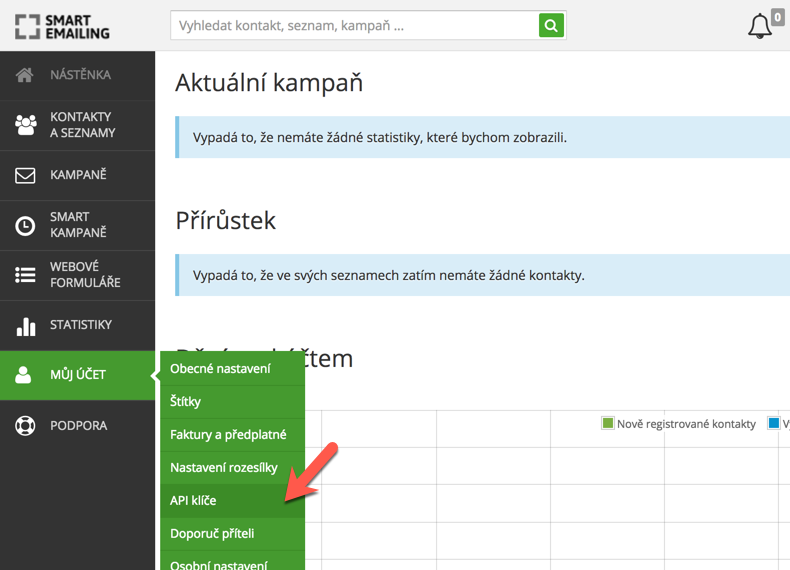Click the Webové formuláře list icon
This screenshot has height=570, width=790.
pyautogui.click(x=25, y=276)
